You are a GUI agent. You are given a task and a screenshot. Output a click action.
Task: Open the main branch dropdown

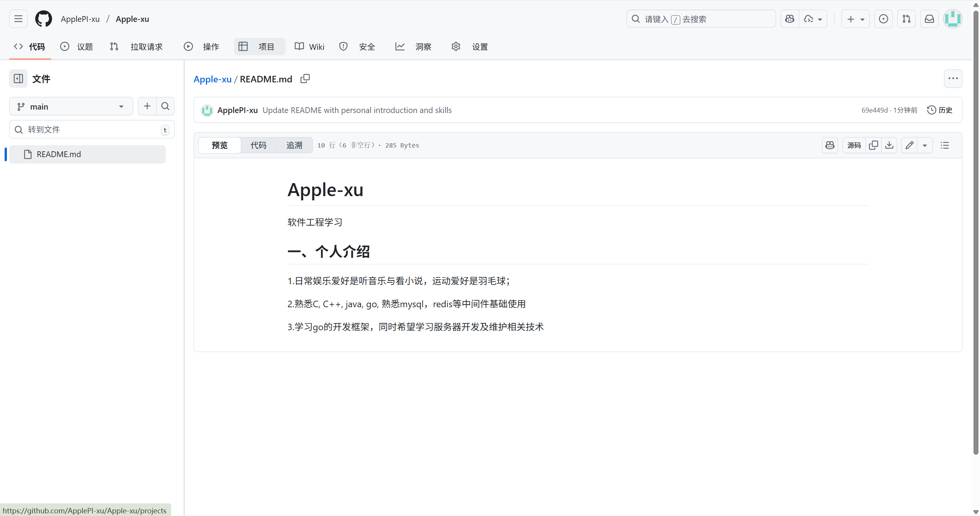coord(71,106)
